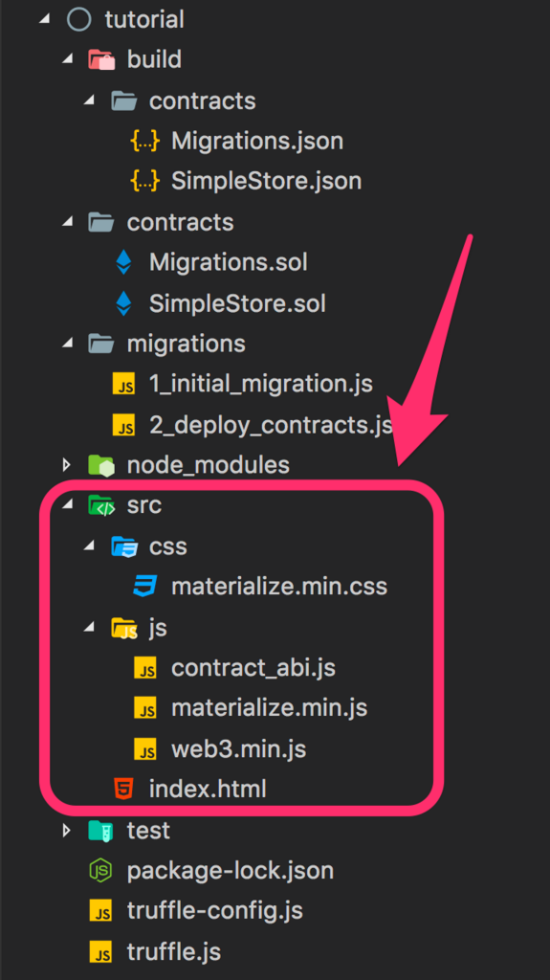Click the JS icon for web3.min.js
This screenshot has width=550, height=980.
pos(145,749)
